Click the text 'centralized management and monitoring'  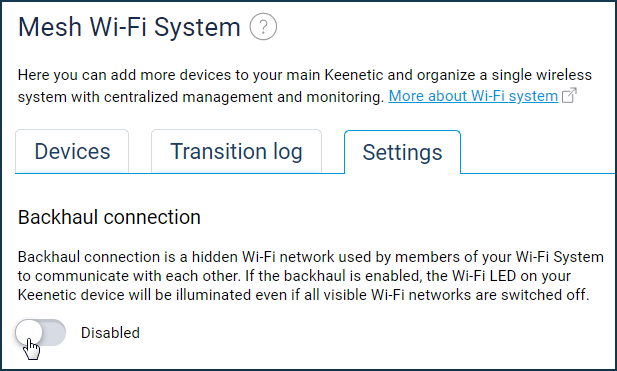[x=244, y=97]
